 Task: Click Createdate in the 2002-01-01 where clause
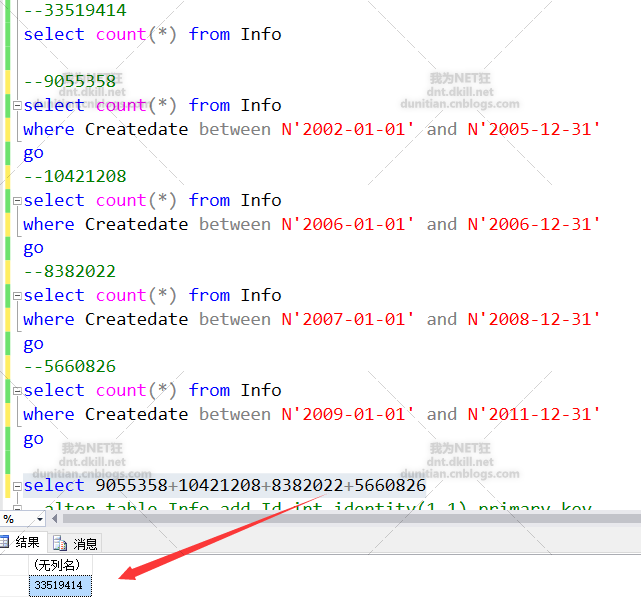(137, 129)
